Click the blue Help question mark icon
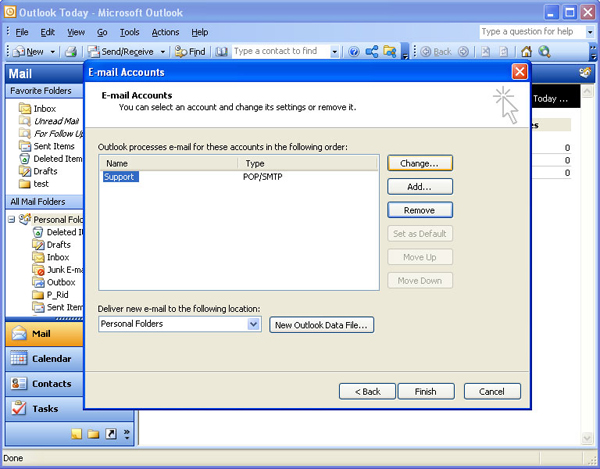 [x=354, y=52]
